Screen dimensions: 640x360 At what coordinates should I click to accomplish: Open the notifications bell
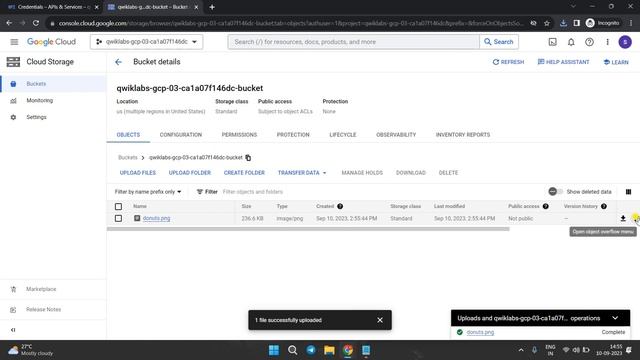click(x=571, y=42)
